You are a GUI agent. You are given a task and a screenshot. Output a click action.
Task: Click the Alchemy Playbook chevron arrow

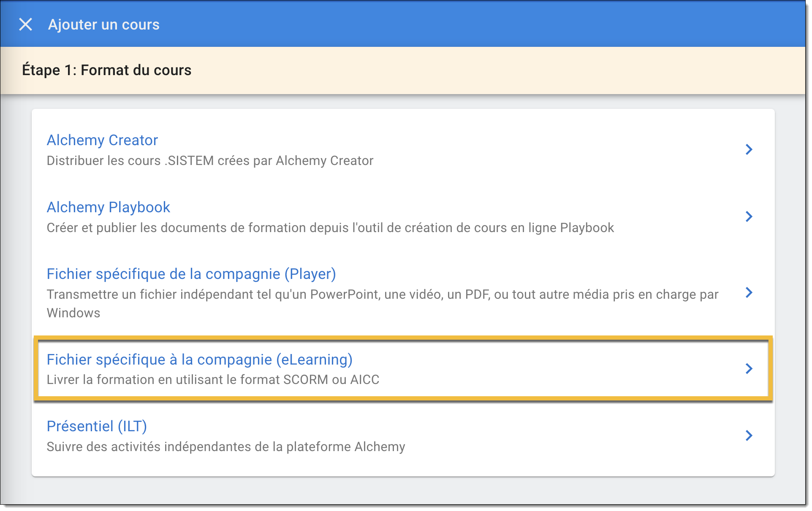click(749, 216)
